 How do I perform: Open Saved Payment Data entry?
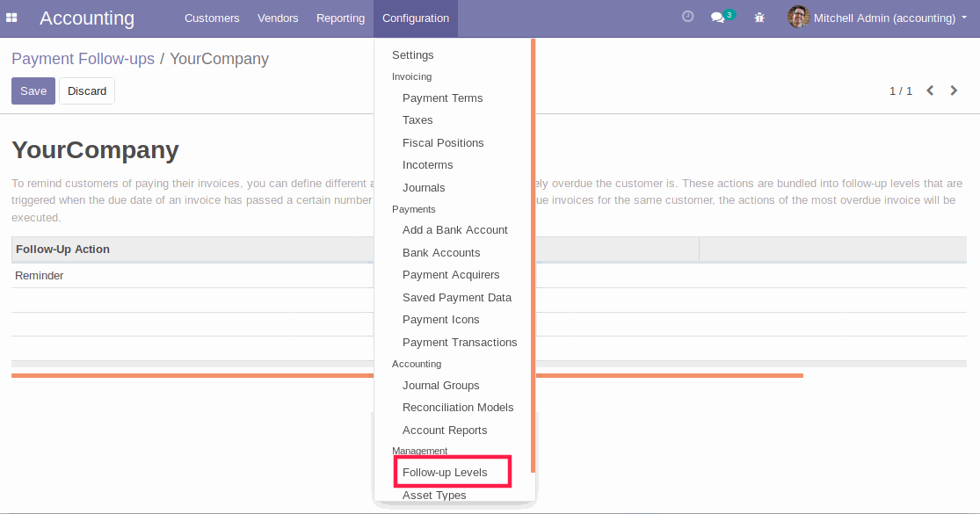(x=457, y=298)
